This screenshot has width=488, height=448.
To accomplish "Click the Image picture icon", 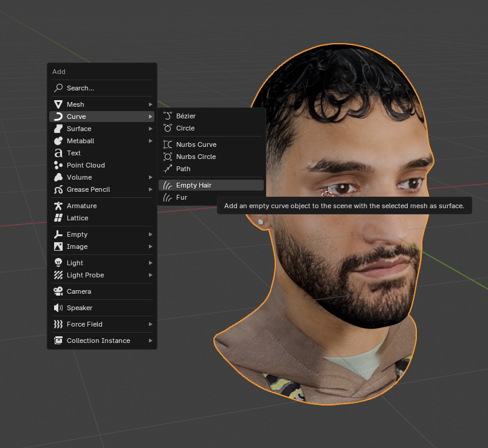I will [58, 246].
